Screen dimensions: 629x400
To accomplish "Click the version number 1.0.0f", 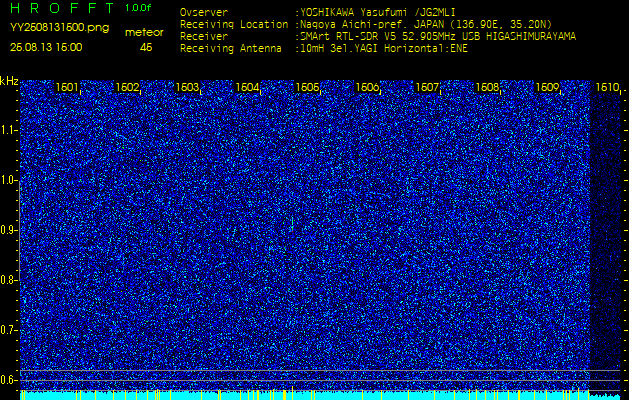I will click(138, 8).
